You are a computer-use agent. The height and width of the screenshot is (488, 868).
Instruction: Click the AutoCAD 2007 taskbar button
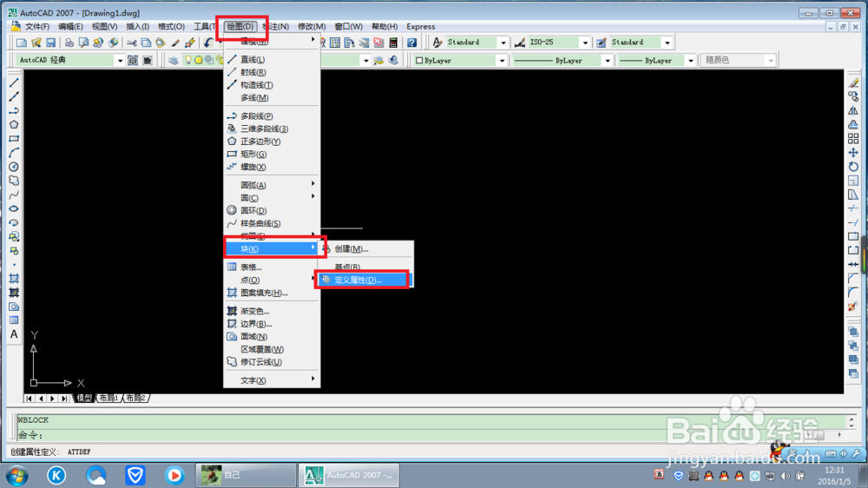tap(349, 475)
